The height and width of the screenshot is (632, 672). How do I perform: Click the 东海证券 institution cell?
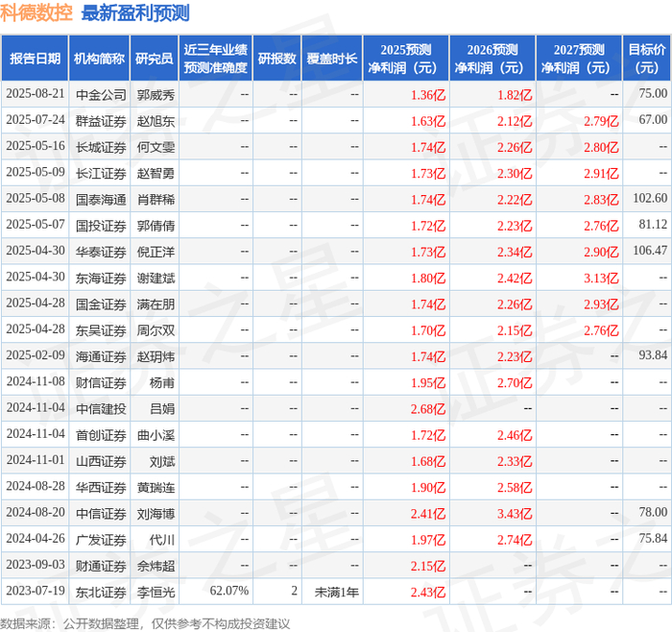(x=101, y=278)
